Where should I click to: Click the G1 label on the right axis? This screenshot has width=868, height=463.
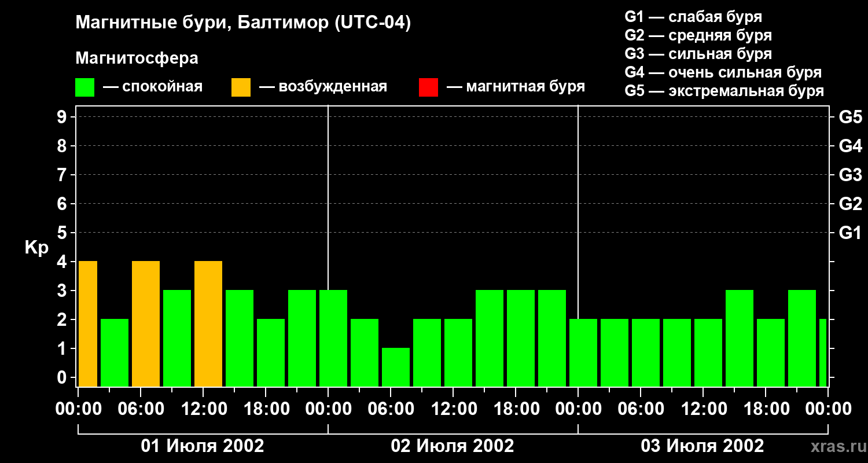(850, 233)
